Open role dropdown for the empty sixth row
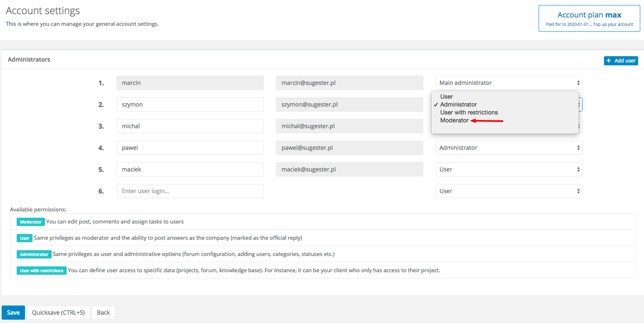The width and height of the screenshot is (644, 323). pyautogui.click(x=509, y=191)
